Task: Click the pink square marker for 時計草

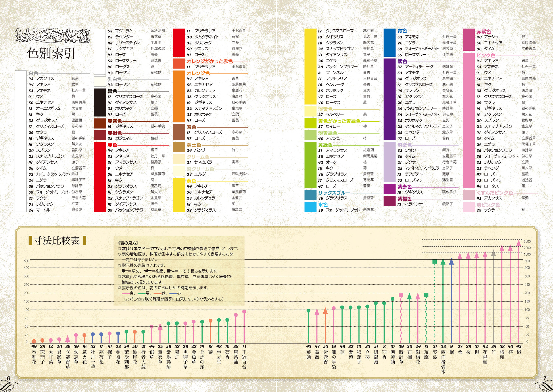Action: [401, 295]
